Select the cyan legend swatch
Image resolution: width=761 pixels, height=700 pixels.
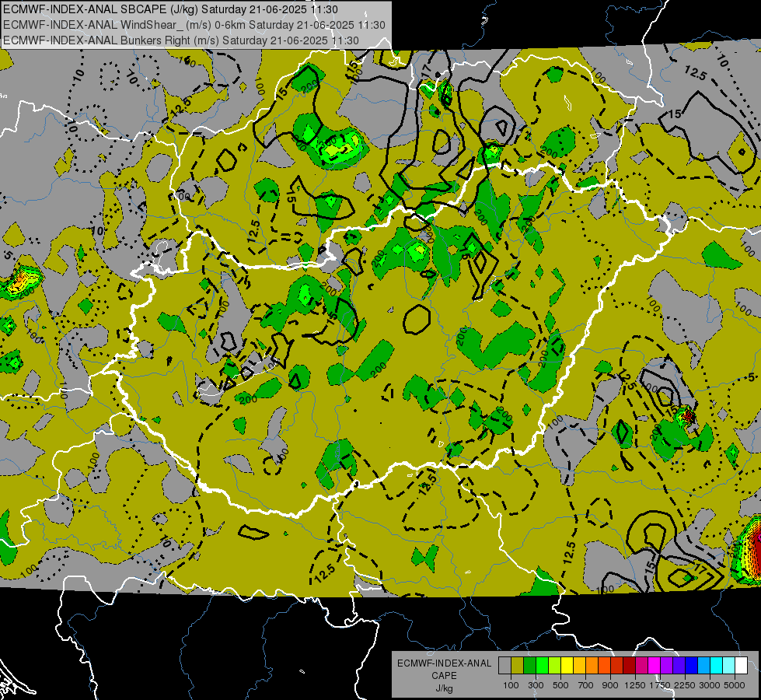pyautogui.click(x=717, y=665)
